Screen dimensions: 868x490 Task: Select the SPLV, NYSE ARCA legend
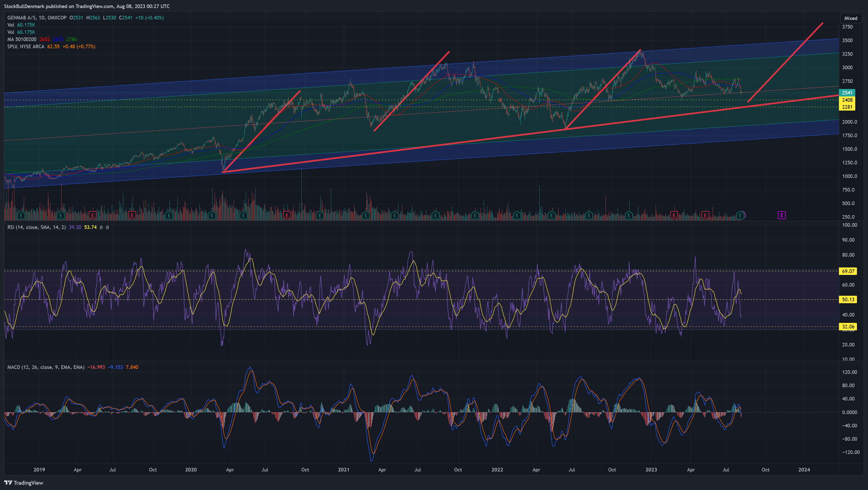(x=26, y=47)
